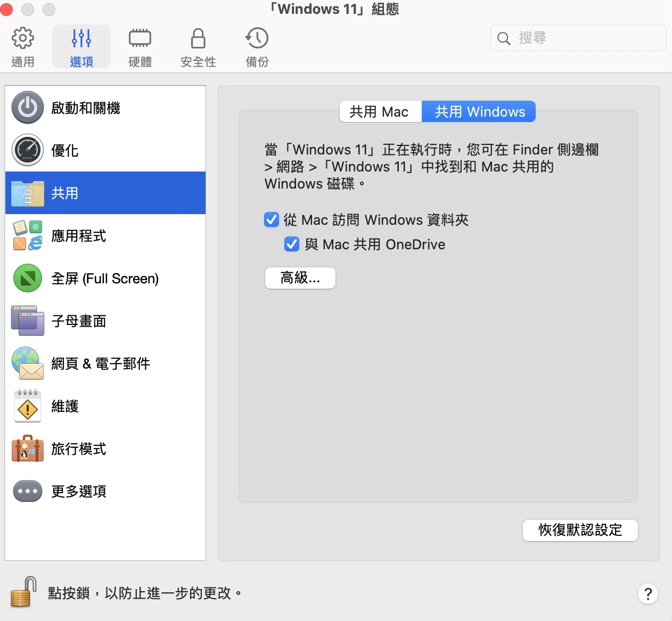Click the lock icon to prevent changes
The width and height of the screenshot is (672, 621).
23,592
